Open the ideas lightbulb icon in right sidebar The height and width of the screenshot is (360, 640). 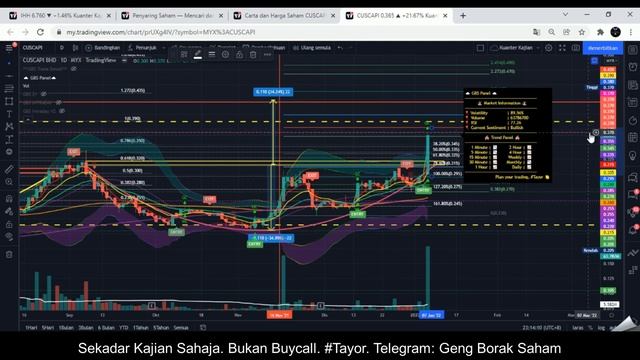tap(633, 156)
